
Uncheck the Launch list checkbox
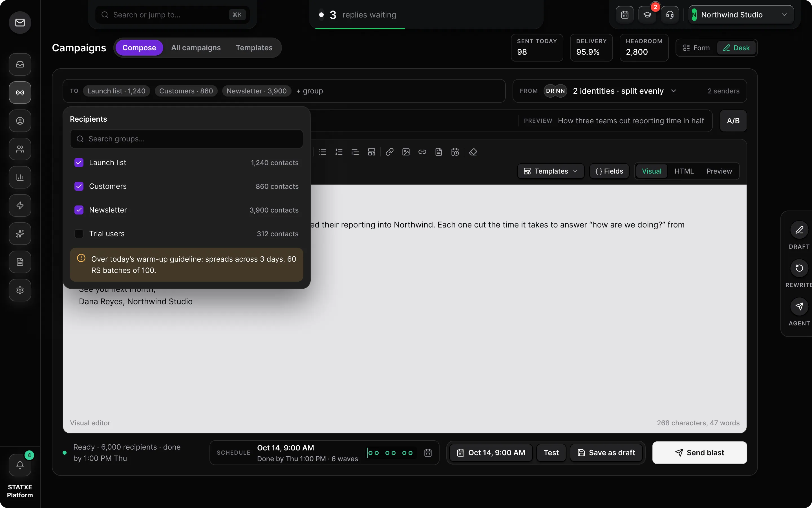79,163
